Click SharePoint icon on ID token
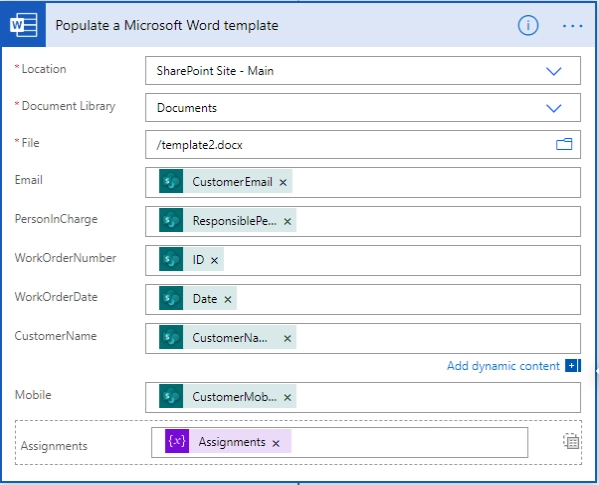599x485 pixels. tap(171, 259)
